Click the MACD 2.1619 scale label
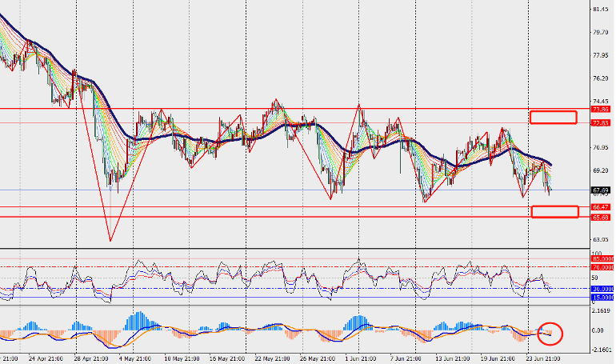Screen dimensions: 616x364 coord(602,310)
